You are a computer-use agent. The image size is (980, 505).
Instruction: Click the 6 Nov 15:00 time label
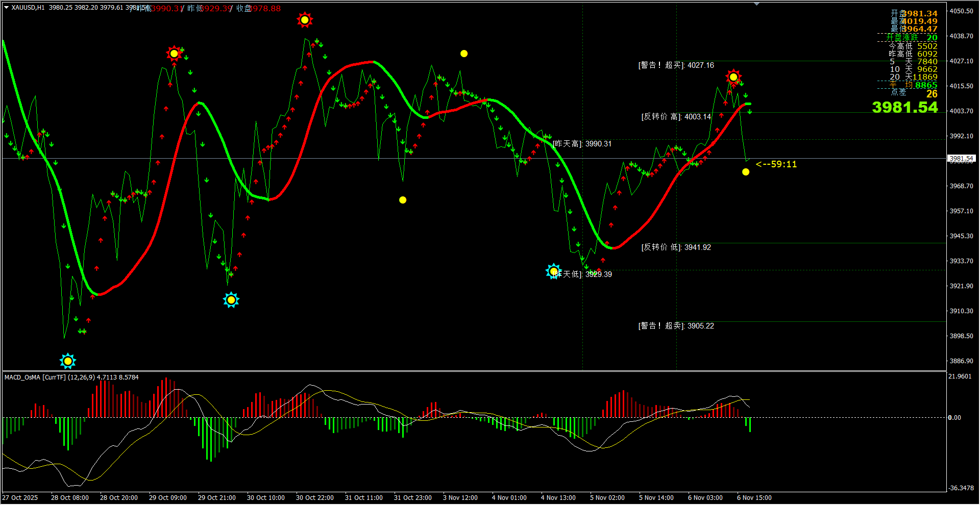pyautogui.click(x=754, y=498)
